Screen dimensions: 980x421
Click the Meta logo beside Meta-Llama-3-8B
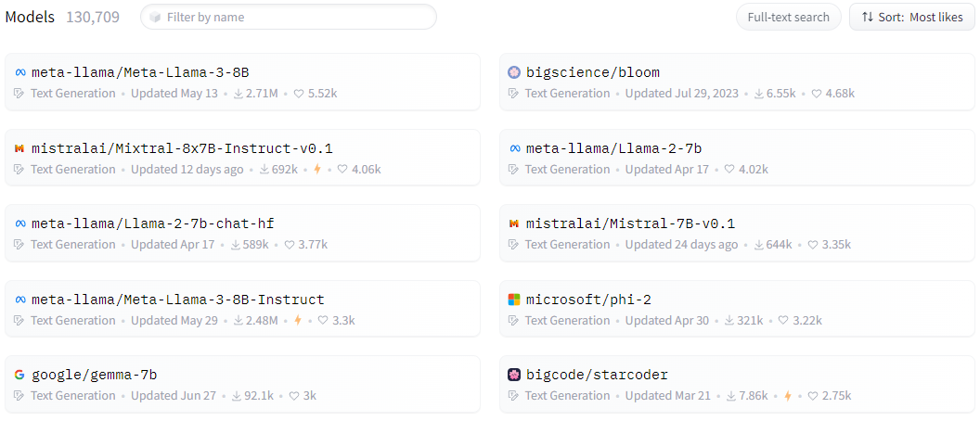(x=19, y=73)
